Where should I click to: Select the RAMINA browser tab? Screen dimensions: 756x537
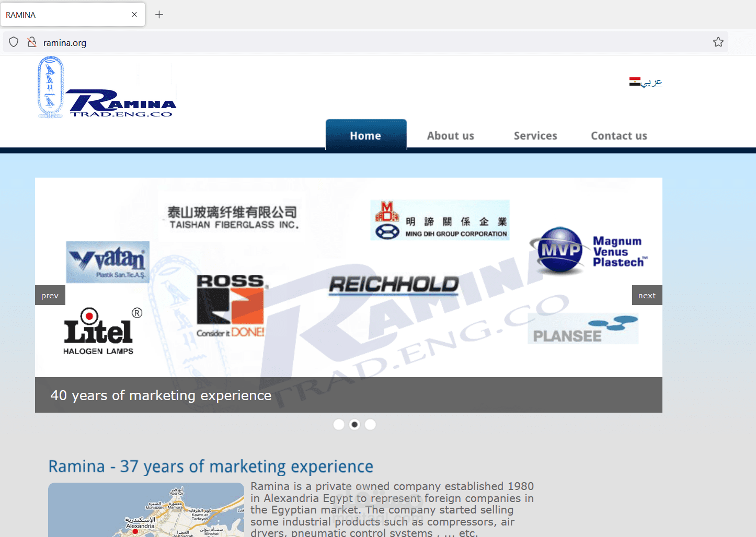[73, 15]
